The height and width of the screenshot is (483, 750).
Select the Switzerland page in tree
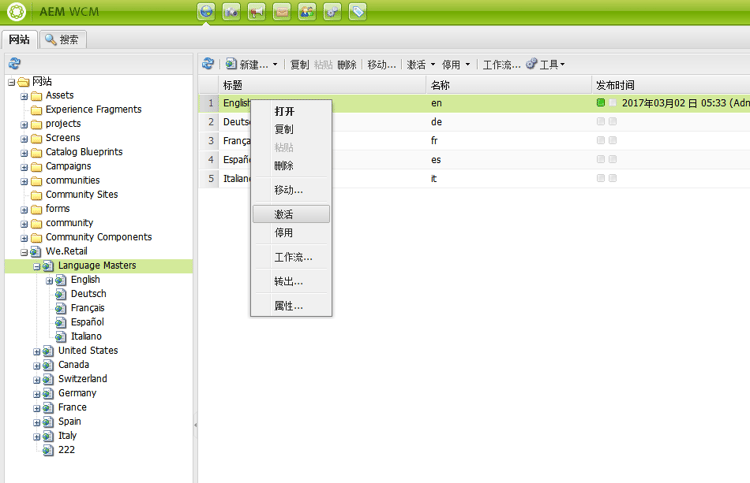(82, 379)
